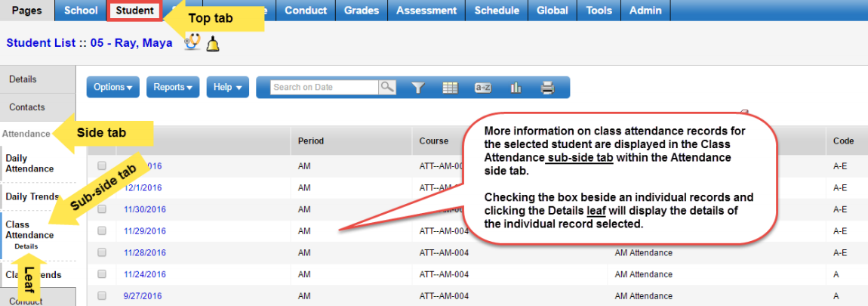Click into the Search on Date field
868x306 pixels.
pos(325,87)
